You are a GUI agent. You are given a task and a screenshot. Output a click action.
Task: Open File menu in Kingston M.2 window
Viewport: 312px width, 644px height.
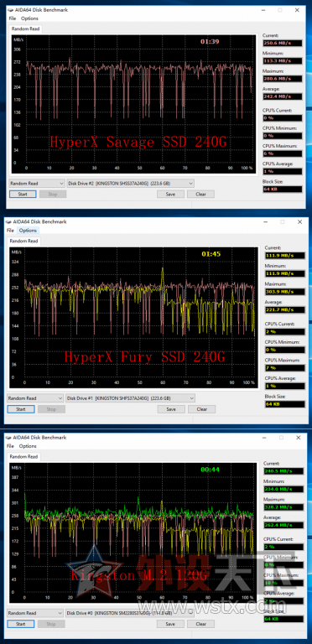[x=10, y=445]
